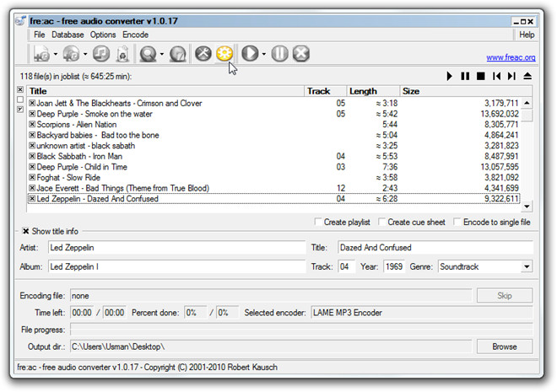Open the Options menu
The height and width of the screenshot is (392, 557).
pyautogui.click(x=103, y=35)
